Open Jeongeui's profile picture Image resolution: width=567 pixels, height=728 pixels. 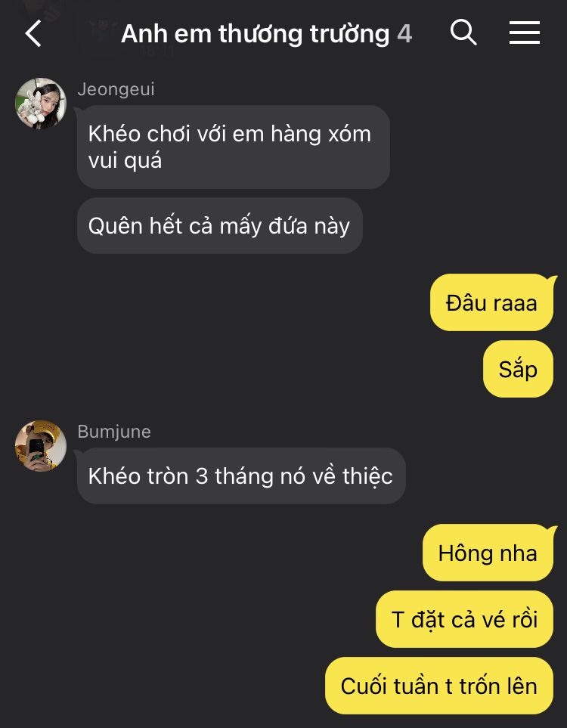(41, 103)
